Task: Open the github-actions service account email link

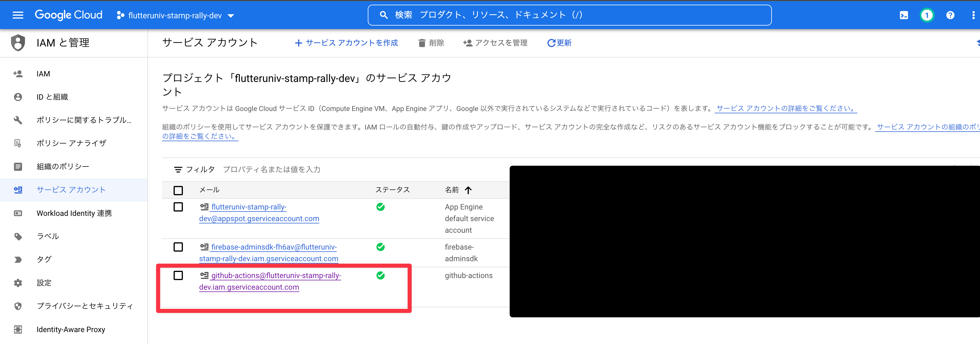Action: (x=276, y=275)
